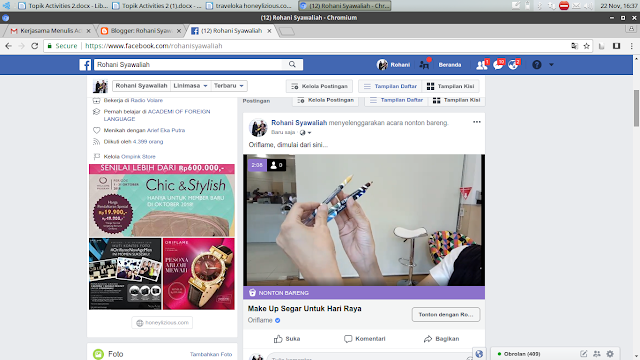Bookmark page with the star icon
The height and width of the screenshot is (360, 640).
[x=587, y=46]
